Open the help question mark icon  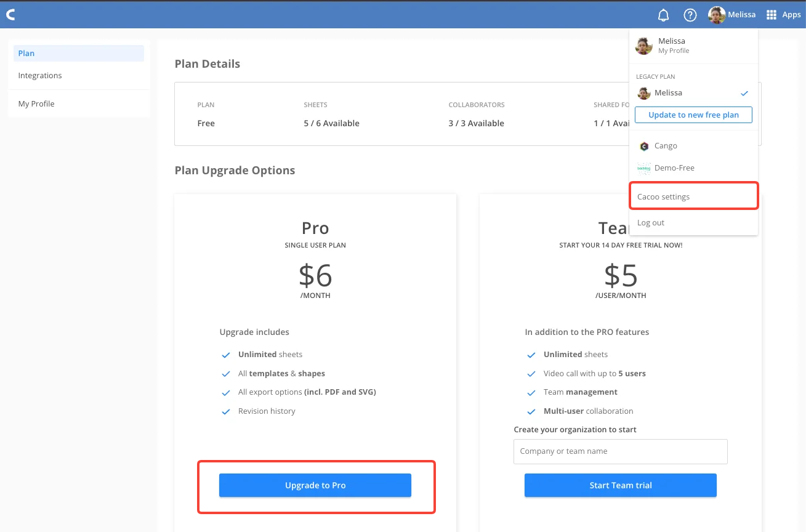click(690, 15)
